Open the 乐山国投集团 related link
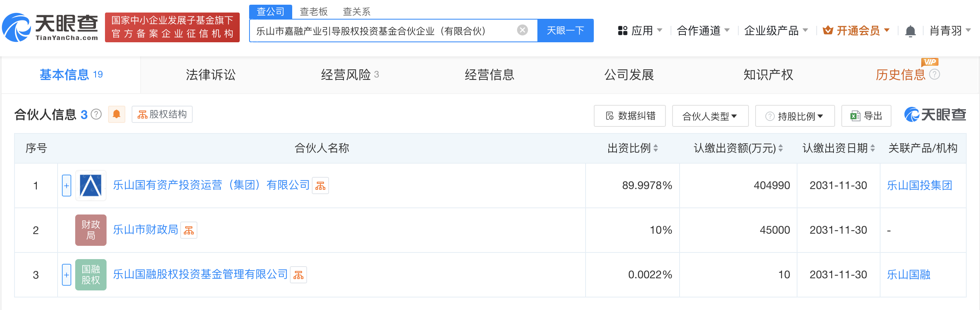This screenshot has width=980, height=310. click(919, 185)
